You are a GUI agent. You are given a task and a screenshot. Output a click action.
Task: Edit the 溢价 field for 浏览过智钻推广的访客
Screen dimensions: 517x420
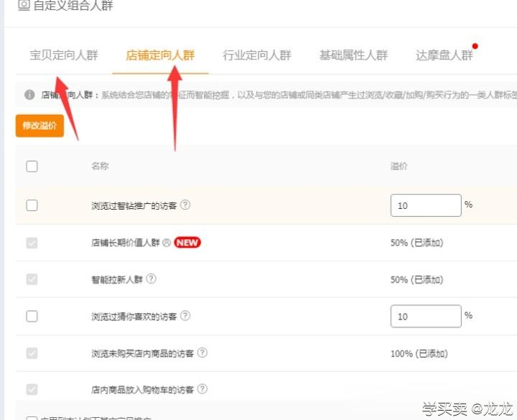click(426, 205)
